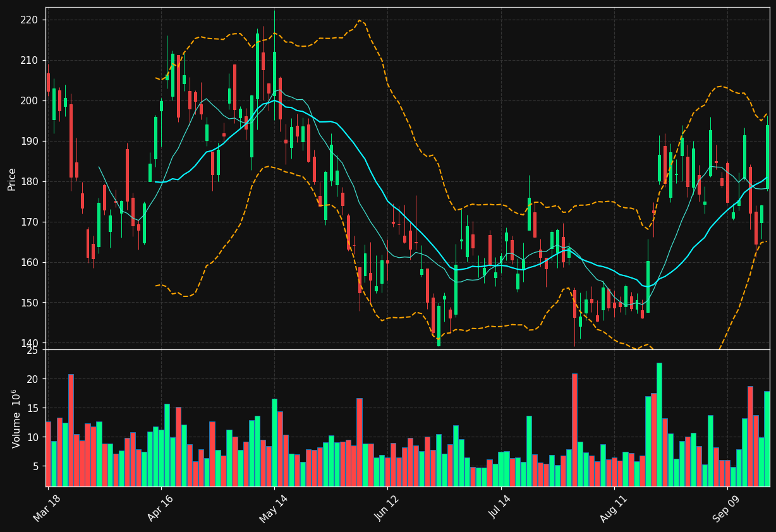Click the tall red volume bar in early August
This screenshot has width=776, height=532.
(x=574, y=430)
